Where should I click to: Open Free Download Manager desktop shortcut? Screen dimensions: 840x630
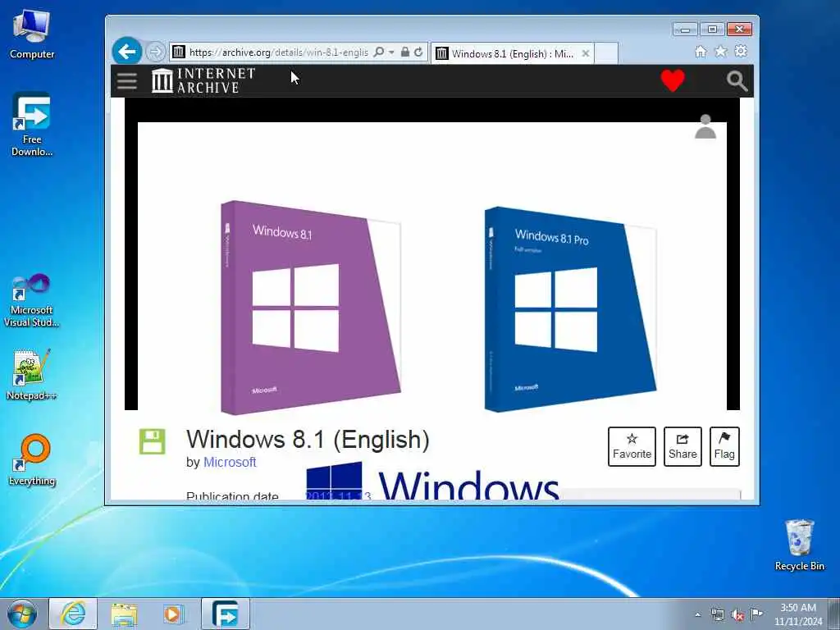[x=32, y=125]
